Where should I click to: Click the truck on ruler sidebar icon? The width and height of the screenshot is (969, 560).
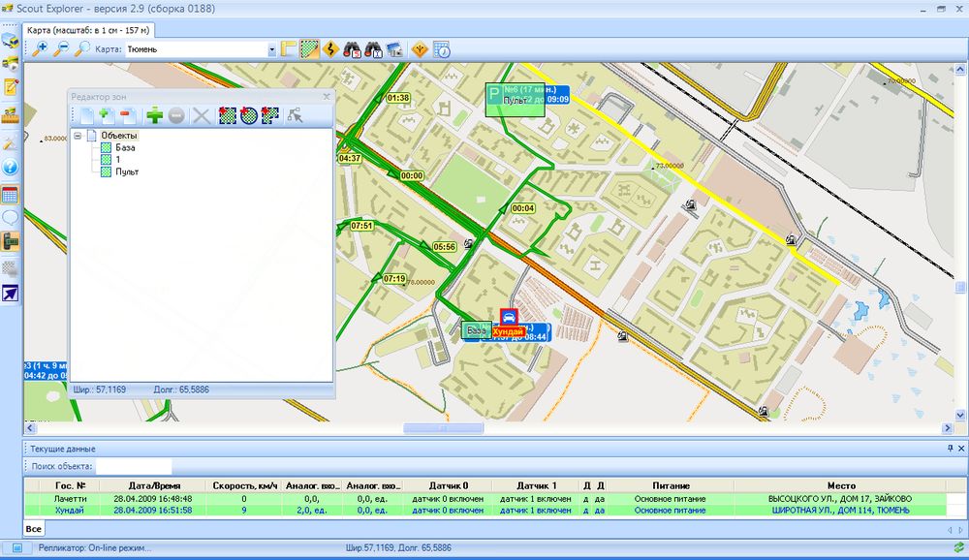(11, 115)
